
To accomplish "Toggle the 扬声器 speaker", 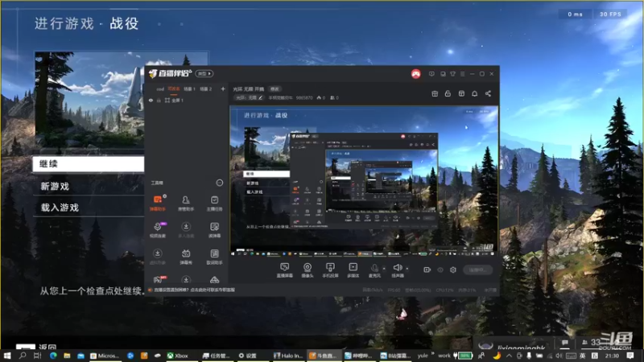I will click(397, 270).
